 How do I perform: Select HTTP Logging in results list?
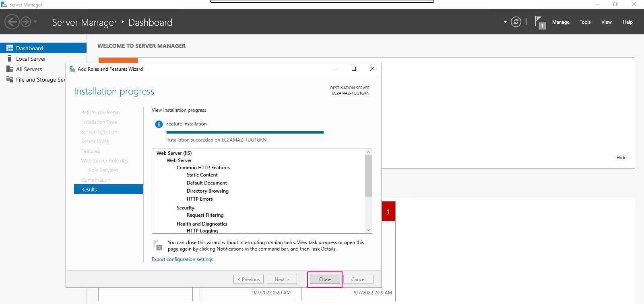tap(202, 230)
